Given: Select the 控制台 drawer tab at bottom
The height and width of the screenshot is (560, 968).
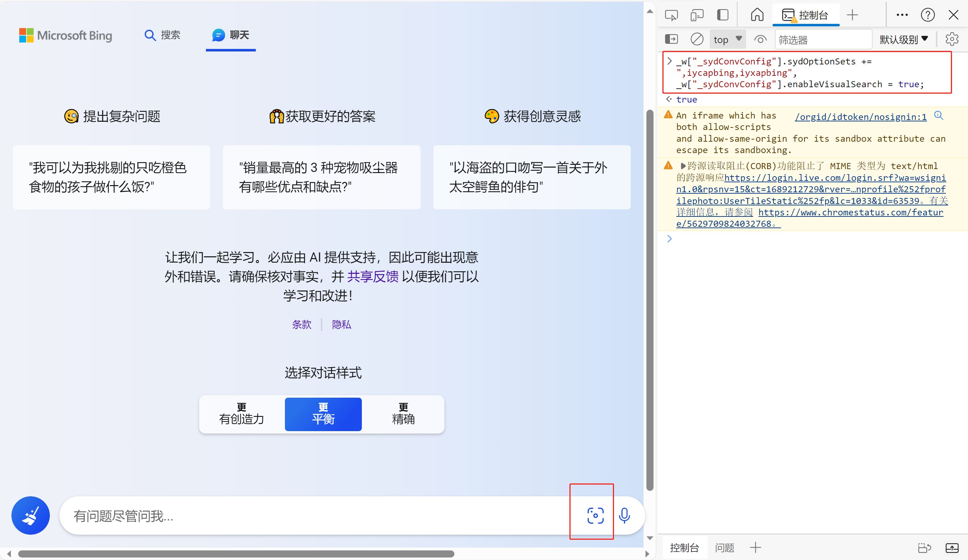Looking at the screenshot, I should coord(684,548).
